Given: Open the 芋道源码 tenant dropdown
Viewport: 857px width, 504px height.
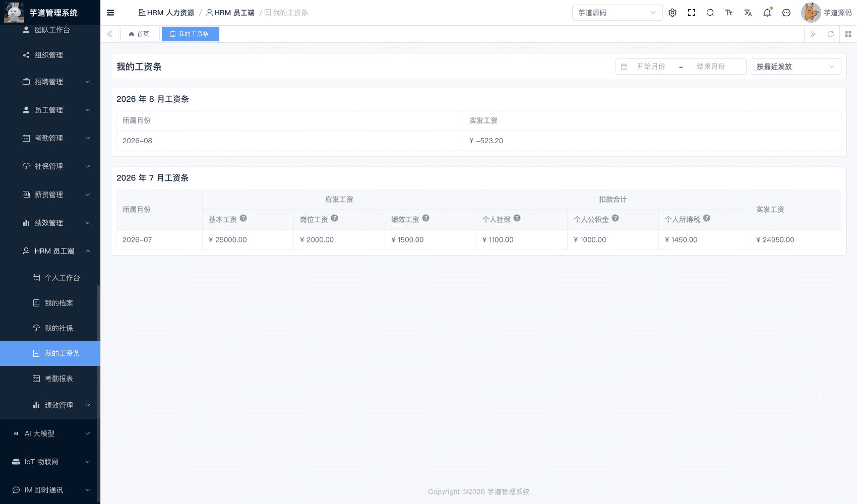Looking at the screenshot, I should 617,13.
